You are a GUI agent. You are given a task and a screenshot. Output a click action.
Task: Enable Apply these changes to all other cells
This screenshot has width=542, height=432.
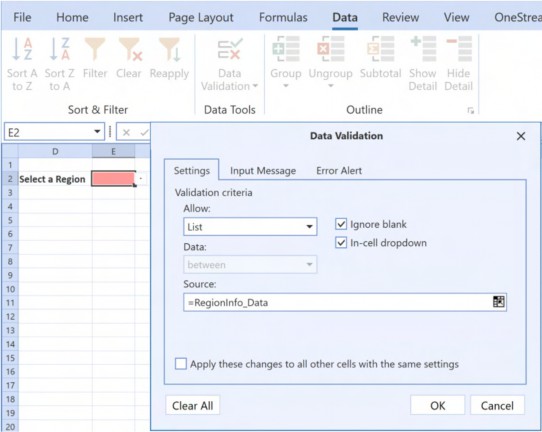tap(181, 364)
